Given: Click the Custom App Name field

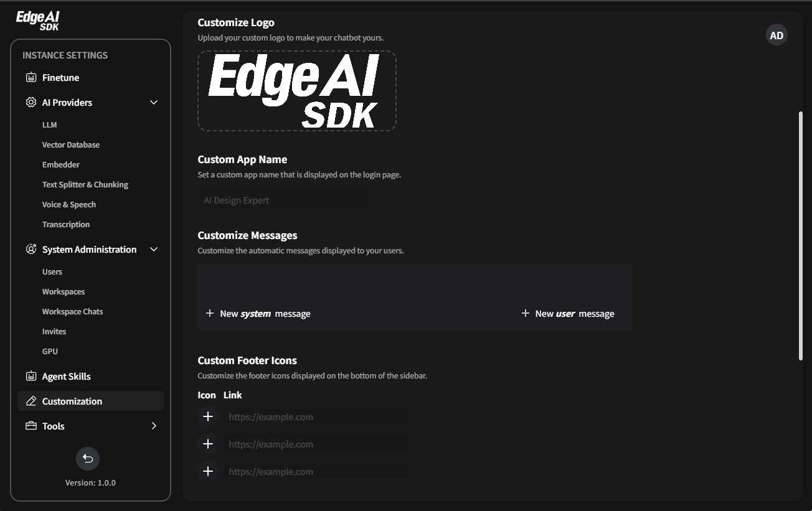Looking at the screenshot, I should point(283,200).
